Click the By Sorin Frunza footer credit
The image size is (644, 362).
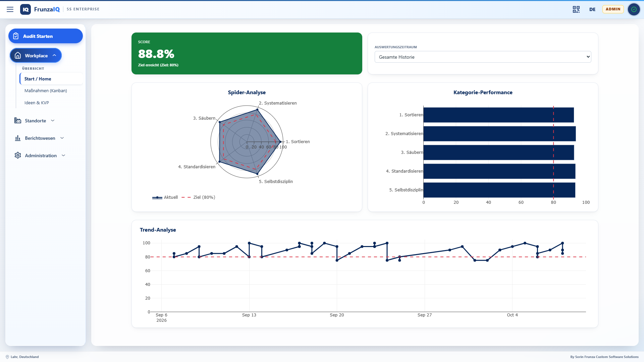(604, 357)
